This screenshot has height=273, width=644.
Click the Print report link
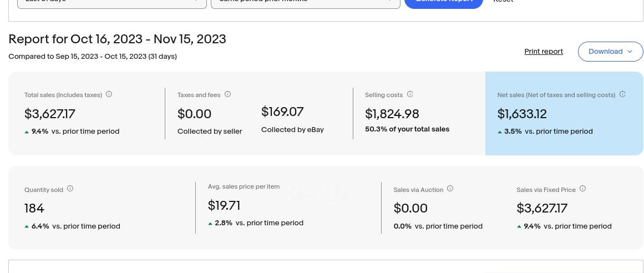[544, 52]
